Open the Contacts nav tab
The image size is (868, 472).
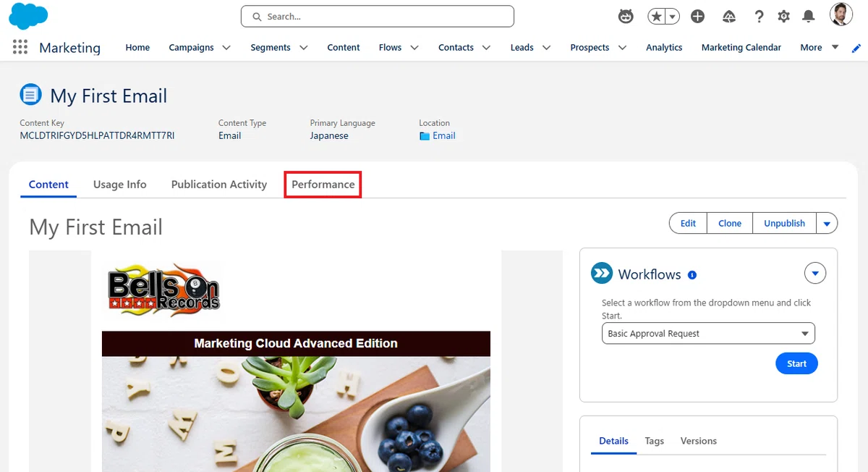456,48
